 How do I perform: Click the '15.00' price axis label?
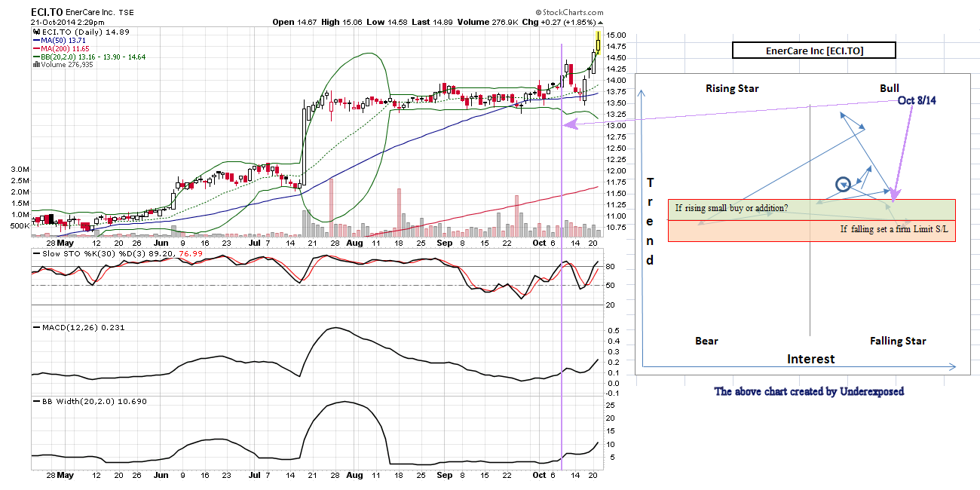[x=616, y=35]
